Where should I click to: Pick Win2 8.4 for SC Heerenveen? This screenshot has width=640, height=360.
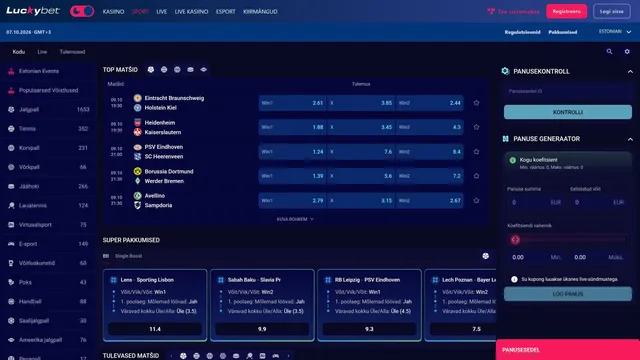[429, 151]
